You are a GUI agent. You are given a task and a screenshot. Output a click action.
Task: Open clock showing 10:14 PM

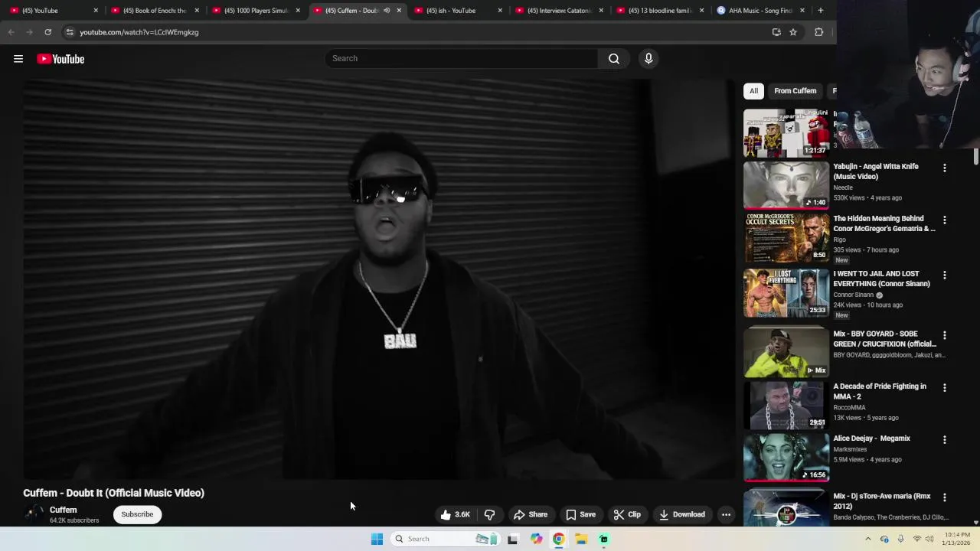pyautogui.click(x=957, y=539)
